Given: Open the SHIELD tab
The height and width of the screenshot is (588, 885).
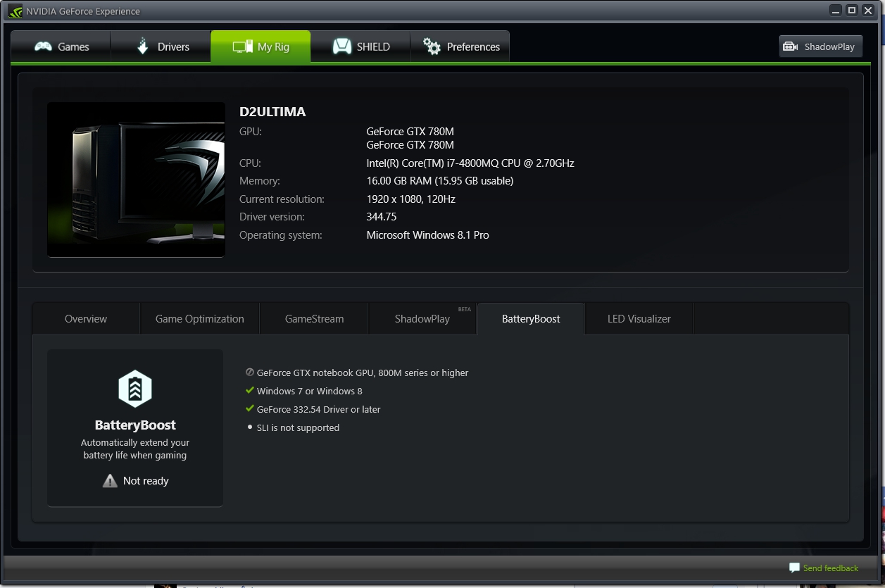Looking at the screenshot, I should coord(360,46).
